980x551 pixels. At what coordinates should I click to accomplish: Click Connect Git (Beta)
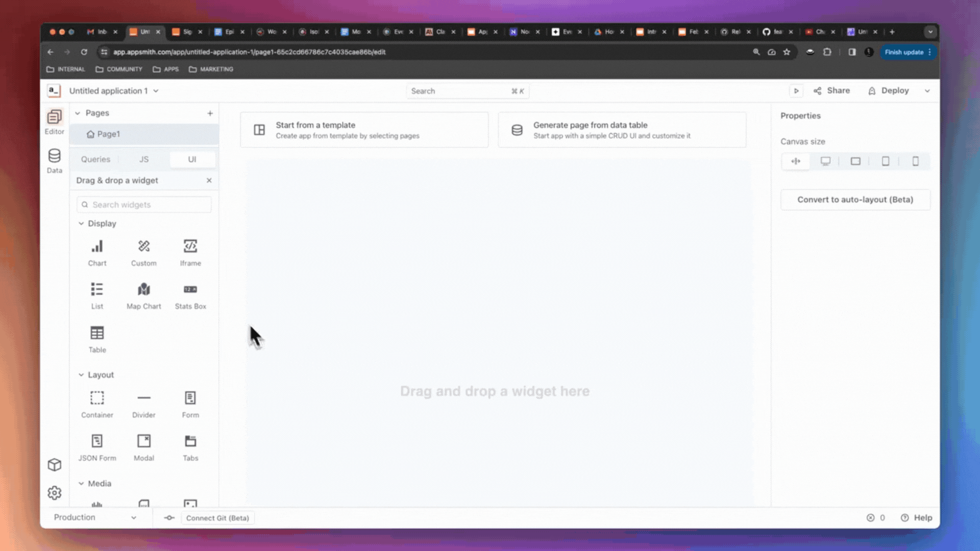click(217, 518)
